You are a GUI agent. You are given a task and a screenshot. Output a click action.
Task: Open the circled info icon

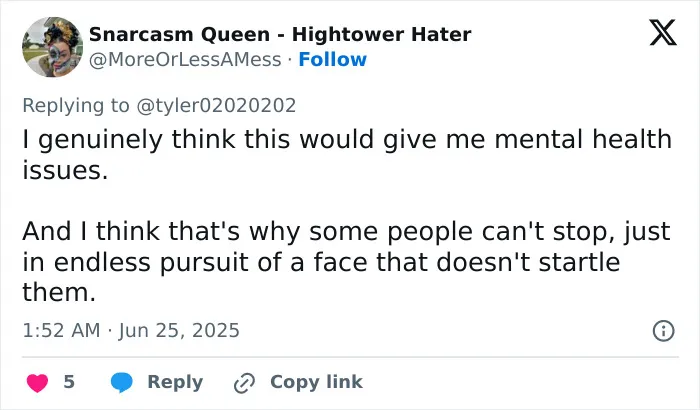(x=663, y=331)
